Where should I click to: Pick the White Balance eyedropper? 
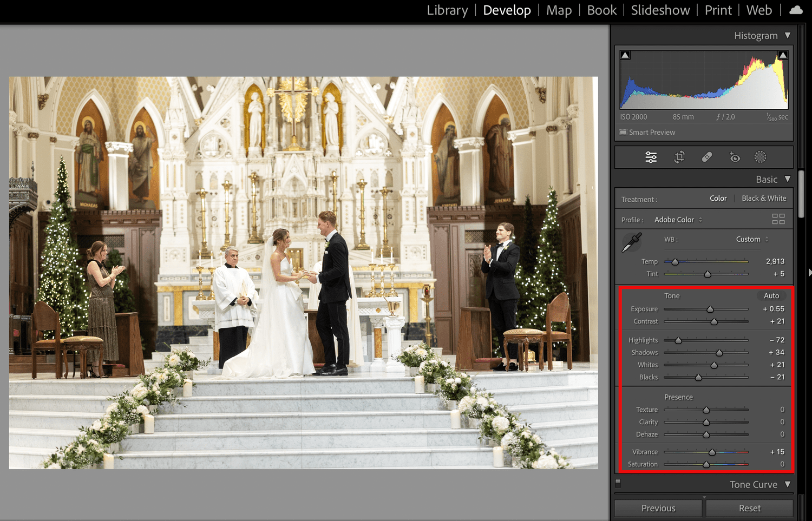point(631,242)
